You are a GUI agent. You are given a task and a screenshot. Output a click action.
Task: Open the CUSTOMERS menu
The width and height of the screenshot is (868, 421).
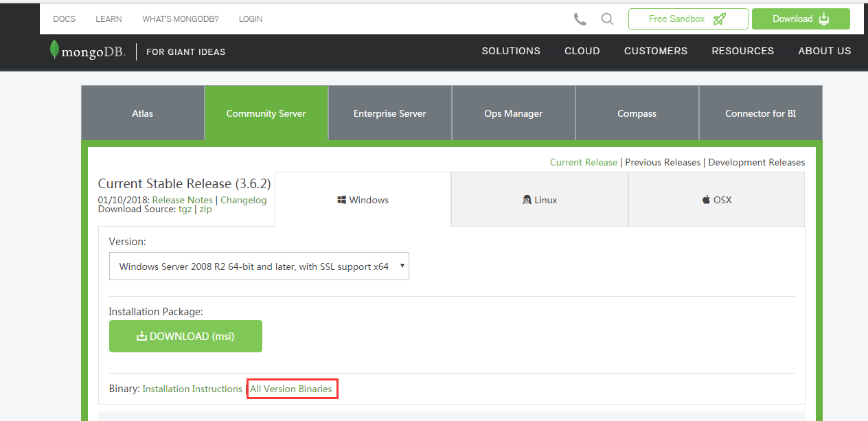(x=656, y=51)
